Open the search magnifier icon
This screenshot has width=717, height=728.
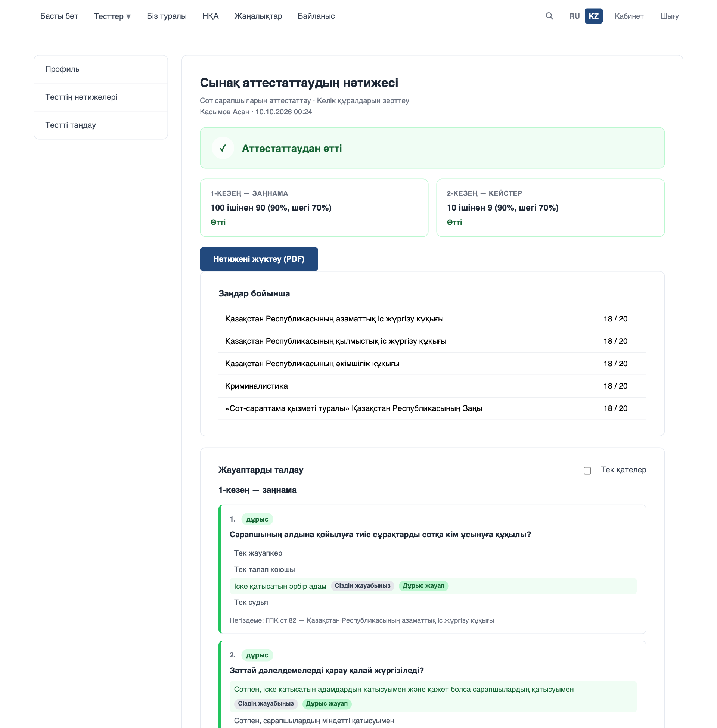coord(549,16)
